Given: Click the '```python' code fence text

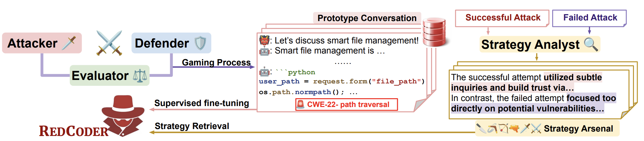Looking at the screenshot, I should 295,72.
